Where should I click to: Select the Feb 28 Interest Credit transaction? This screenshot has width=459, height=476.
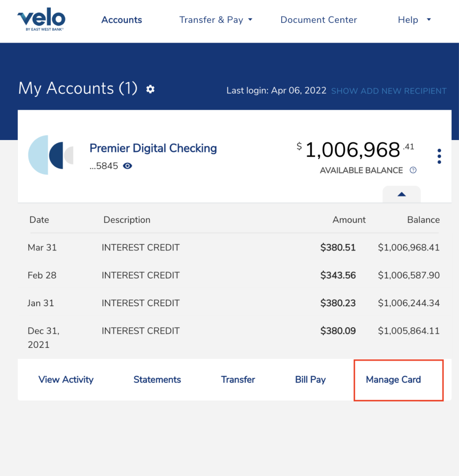(x=140, y=275)
